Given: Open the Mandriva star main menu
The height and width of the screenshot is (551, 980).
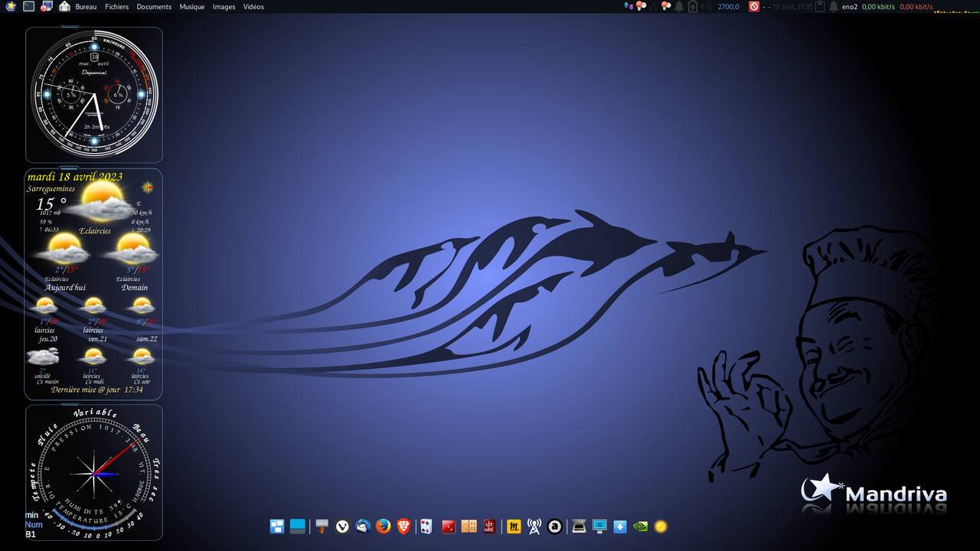Looking at the screenshot, I should (11, 6).
